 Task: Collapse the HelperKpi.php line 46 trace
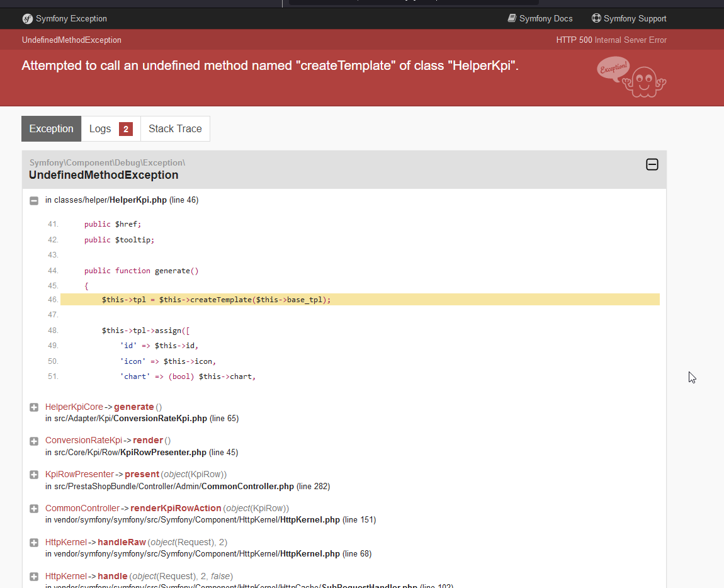34,200
